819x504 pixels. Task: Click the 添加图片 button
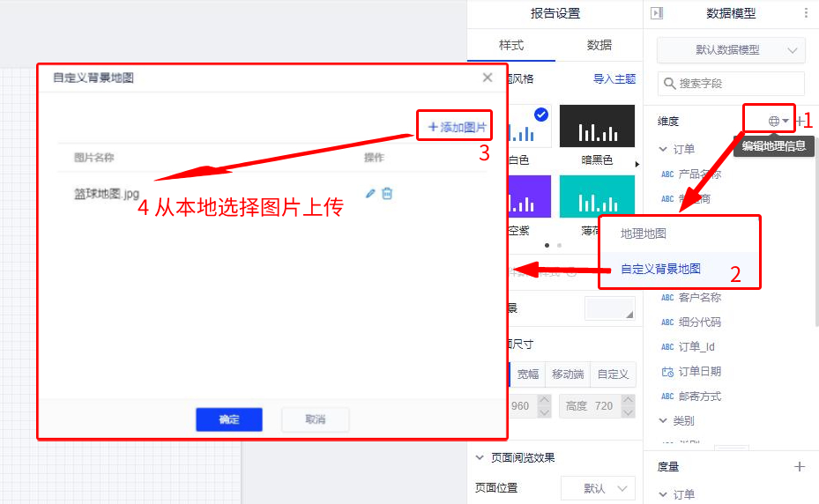coord(457,128)
